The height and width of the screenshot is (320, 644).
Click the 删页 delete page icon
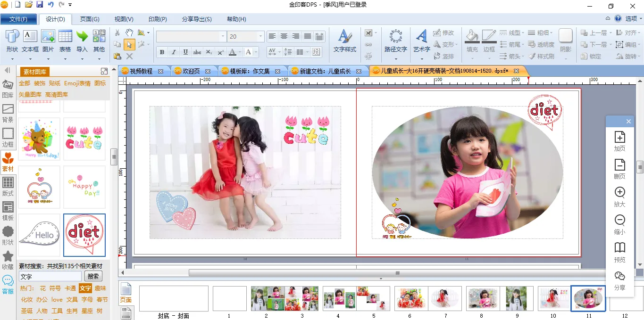tap(619, 169)
